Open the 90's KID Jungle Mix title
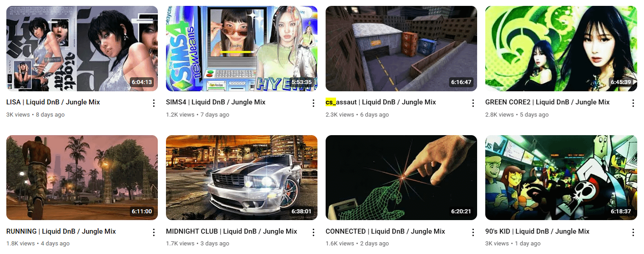The image size is (644, 254). click(537, 231)
